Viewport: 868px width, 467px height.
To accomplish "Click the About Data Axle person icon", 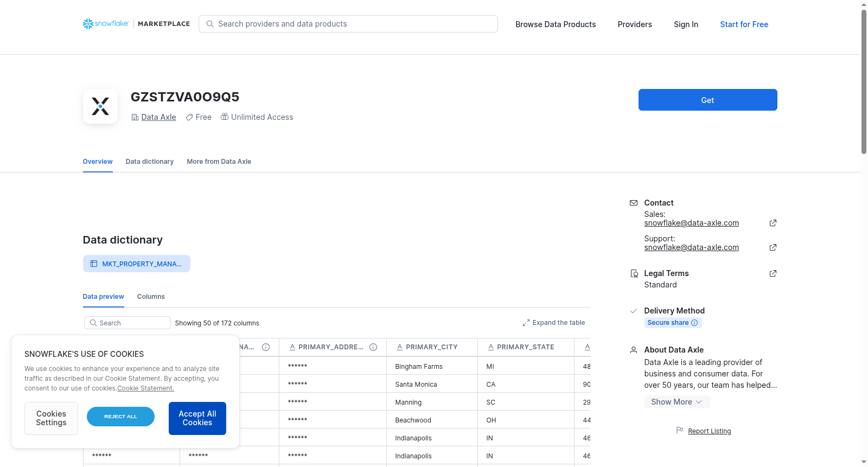I will click(634, 350).
